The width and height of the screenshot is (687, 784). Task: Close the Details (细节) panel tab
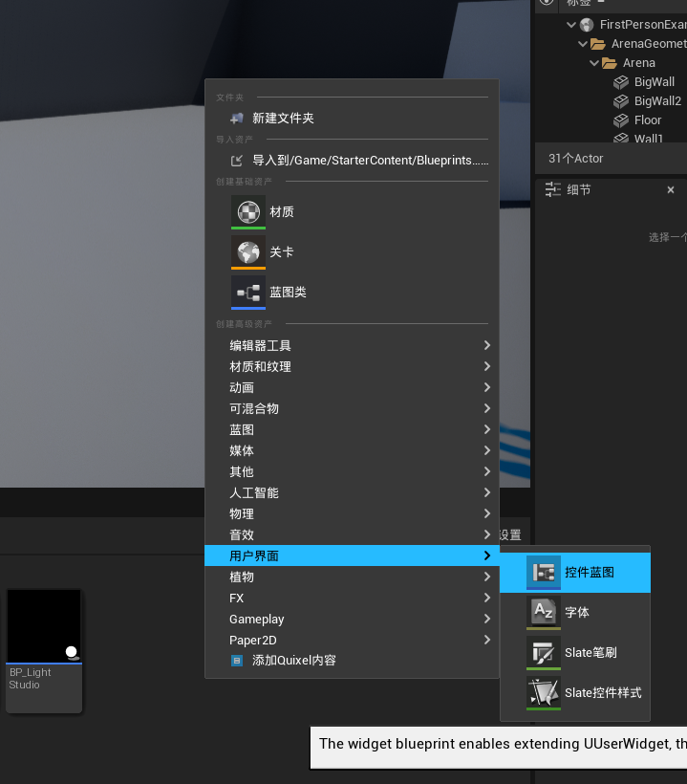671,190
